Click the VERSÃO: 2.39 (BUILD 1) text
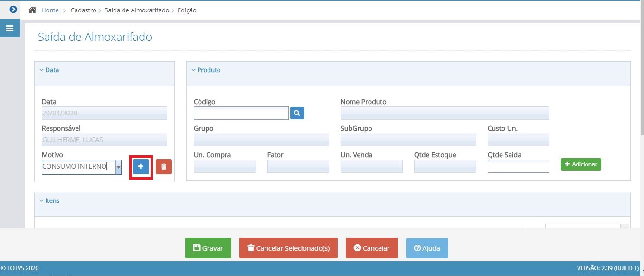644x276 pixels. point(608,268)
